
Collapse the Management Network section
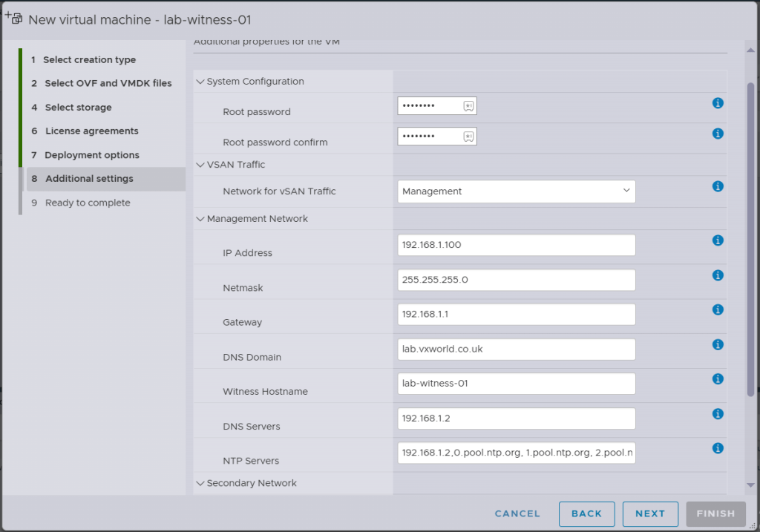coord(200,219)
